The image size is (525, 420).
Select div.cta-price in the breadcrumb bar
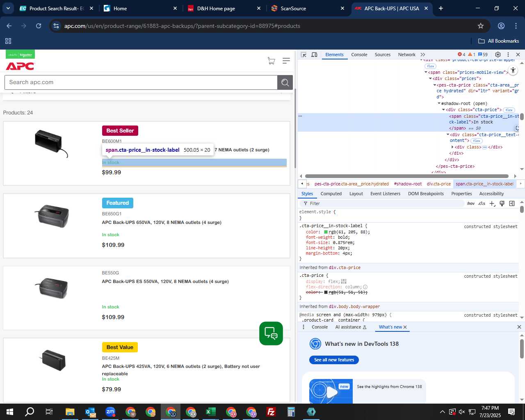(438, 184)
